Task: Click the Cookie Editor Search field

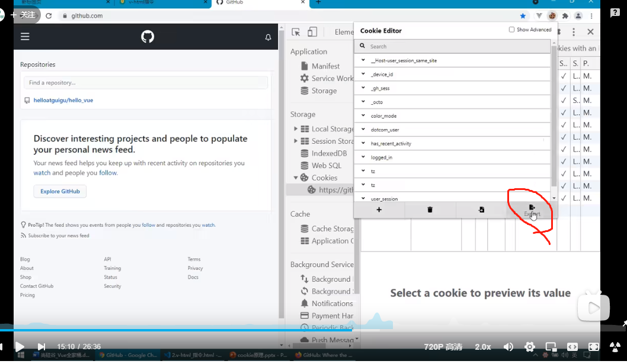Action: coord(452,46)
